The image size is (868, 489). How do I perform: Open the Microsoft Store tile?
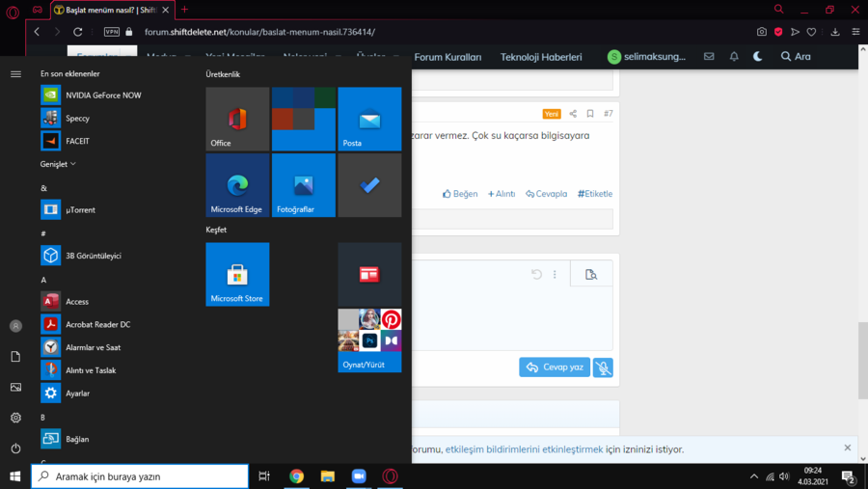[x=237, y=274]
